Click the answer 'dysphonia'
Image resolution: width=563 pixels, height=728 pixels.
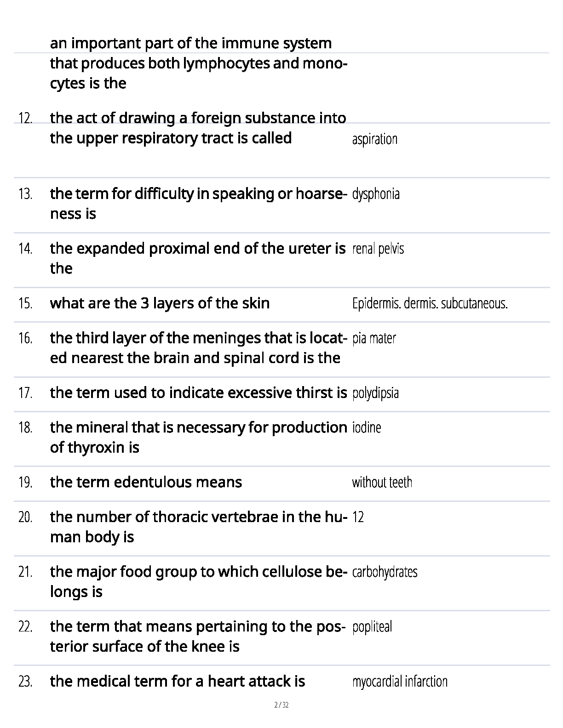pos(376,194)
